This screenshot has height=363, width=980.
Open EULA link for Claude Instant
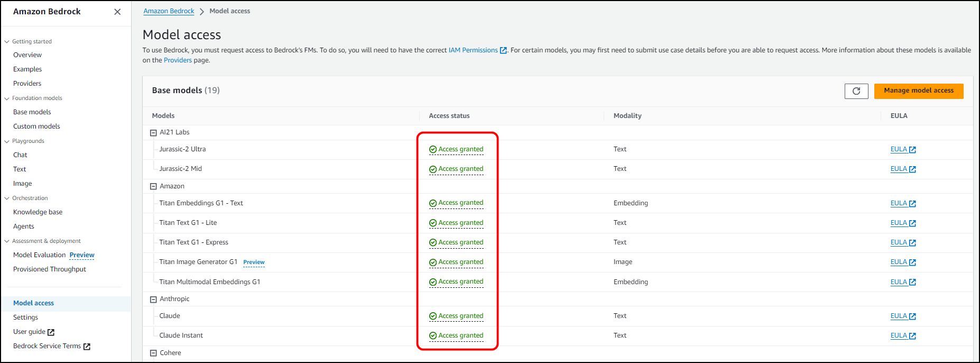pos(903,336)
